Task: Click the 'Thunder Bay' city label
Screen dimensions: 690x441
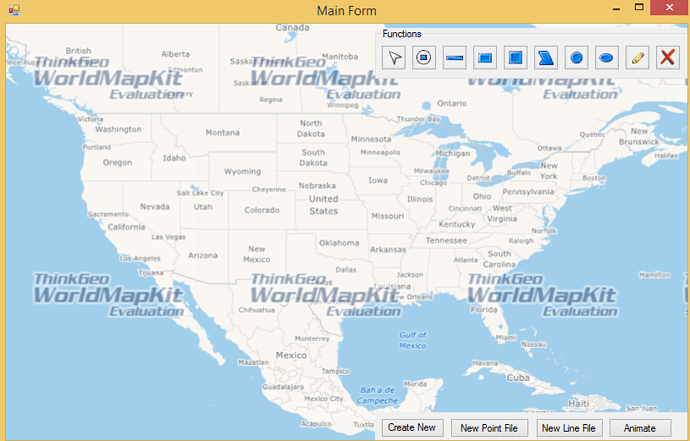Action: coord(418,119)
